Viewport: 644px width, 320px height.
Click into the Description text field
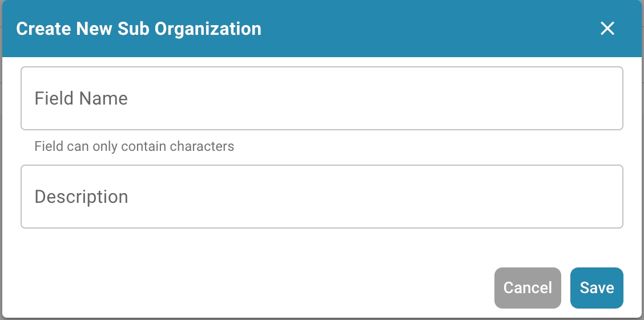(321, 197)
